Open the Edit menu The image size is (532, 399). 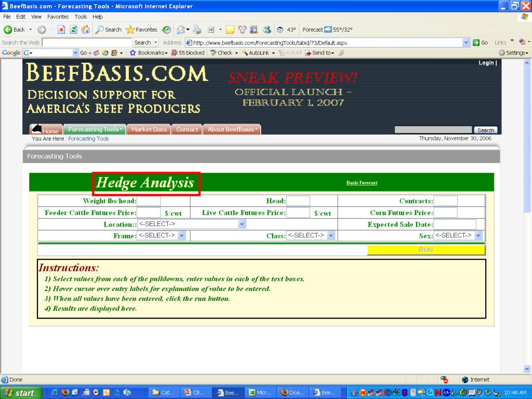pyautogui.click(x=21, y=17)
